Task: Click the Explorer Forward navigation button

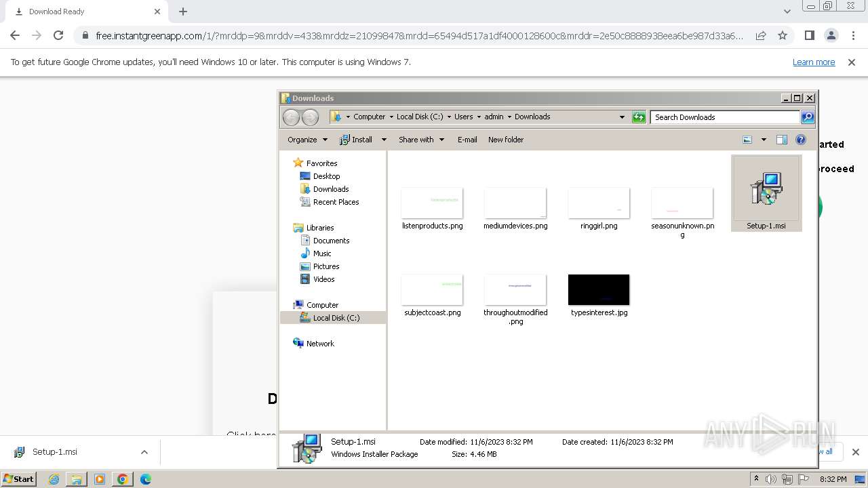Action: tap(310, 117)
